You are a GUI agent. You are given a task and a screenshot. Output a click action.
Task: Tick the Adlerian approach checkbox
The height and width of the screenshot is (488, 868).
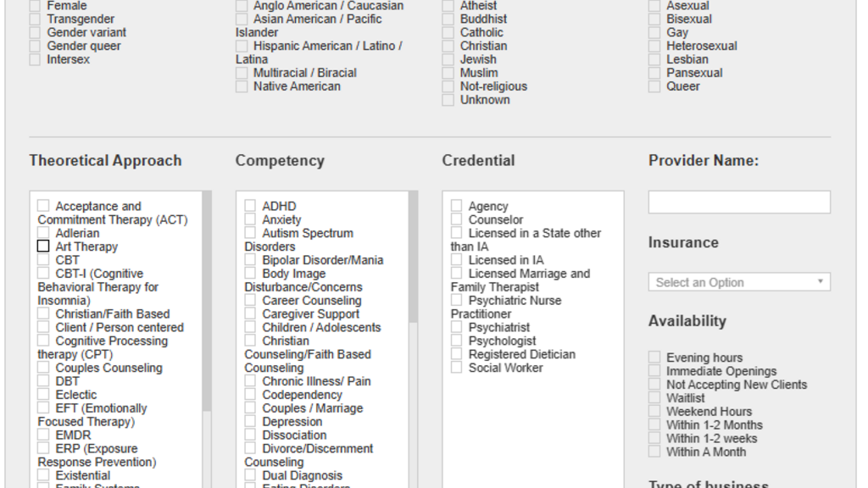pos(43,232)
